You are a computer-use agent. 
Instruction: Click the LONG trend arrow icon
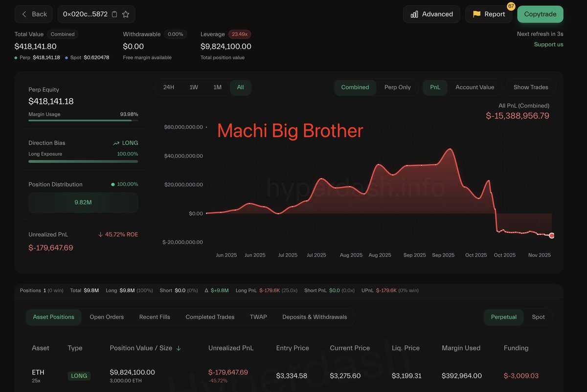[x=116, y=143]
